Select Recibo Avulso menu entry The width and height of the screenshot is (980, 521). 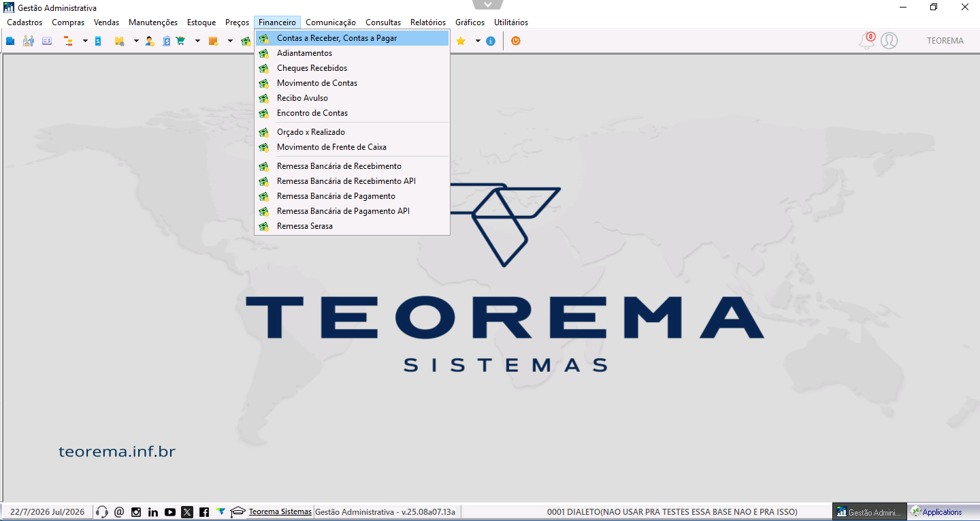(x=352, y=98)
